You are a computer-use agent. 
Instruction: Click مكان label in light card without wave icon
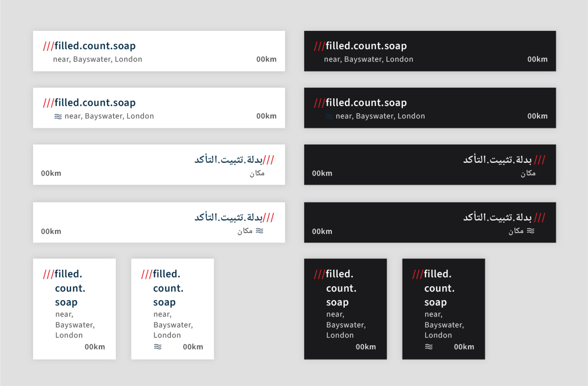click(x=257, y=173)
